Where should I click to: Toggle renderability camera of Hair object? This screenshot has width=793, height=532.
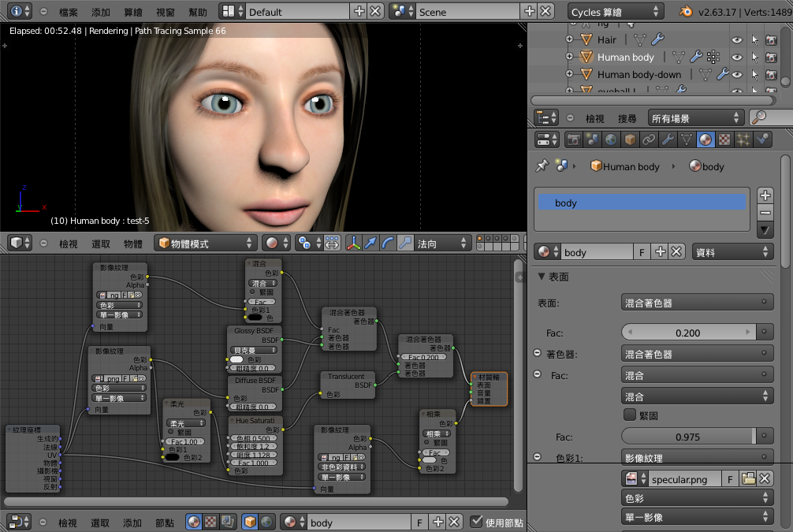pos(771,40)
